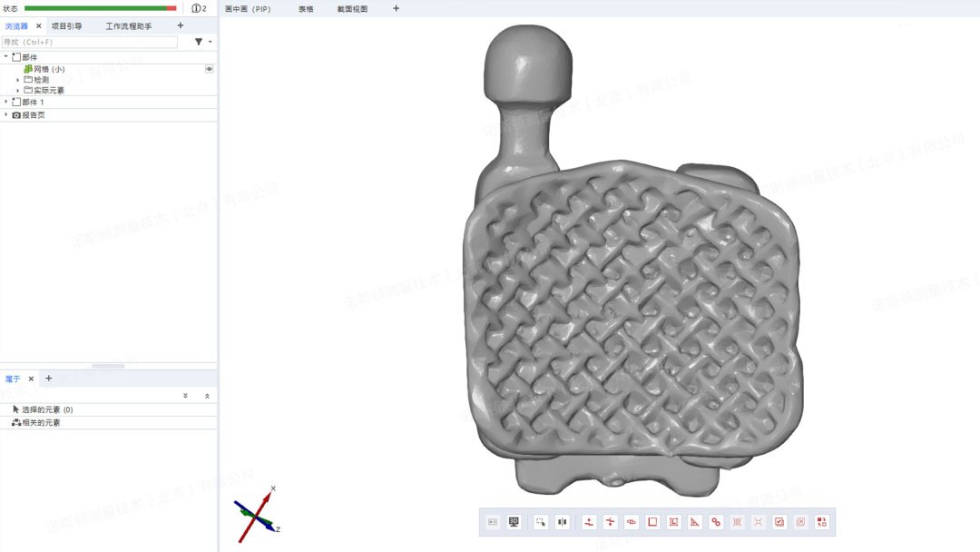
Task: Expand all with double-down chevron in properties panel
Action: coord(185,396)
